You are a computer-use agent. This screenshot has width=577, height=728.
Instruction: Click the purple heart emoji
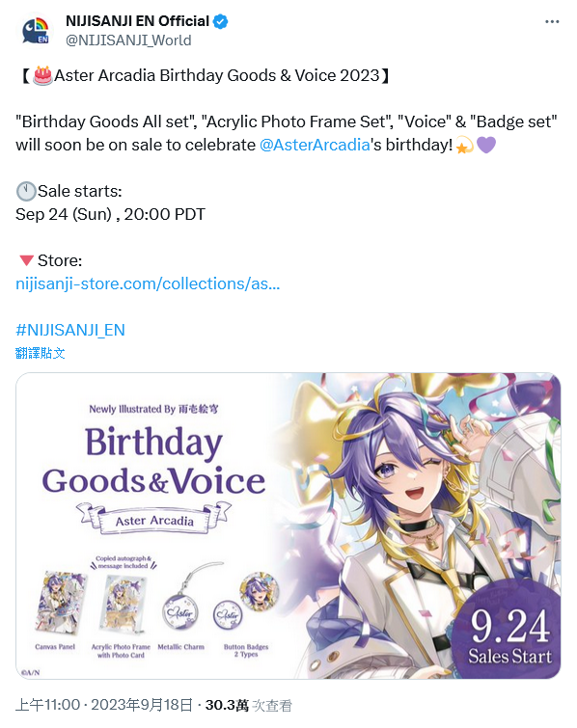pos(486,145)
